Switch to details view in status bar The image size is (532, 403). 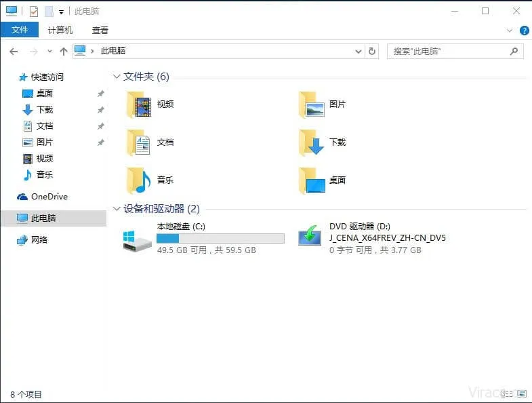pyautogui.click(x=506, y=394)
